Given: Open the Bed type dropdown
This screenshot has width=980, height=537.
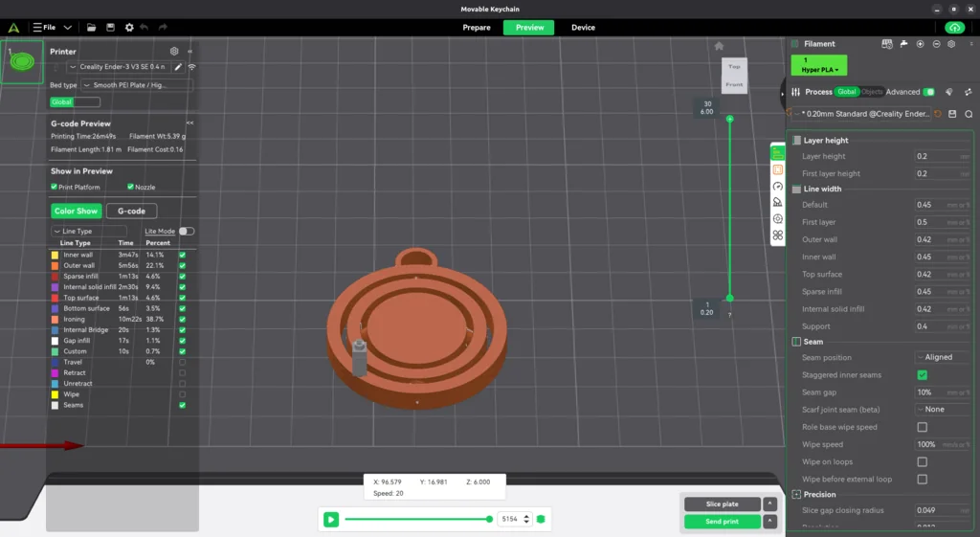Looking at the screenshot, I should (136, 85).
